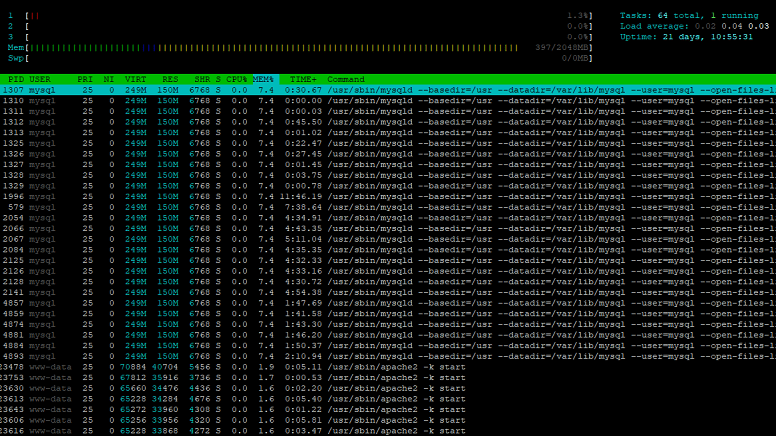Click the CPU 2 meter showing 0.0%
The height and width of the screenshot is (436, 776).
tap(300, 26)
